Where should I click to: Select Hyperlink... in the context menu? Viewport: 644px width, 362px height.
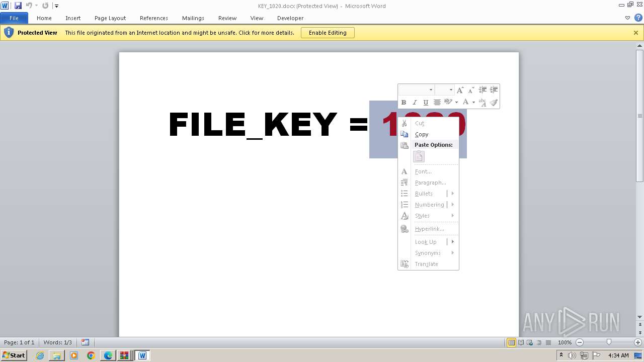pyautogui.click(x=428, y=229)
